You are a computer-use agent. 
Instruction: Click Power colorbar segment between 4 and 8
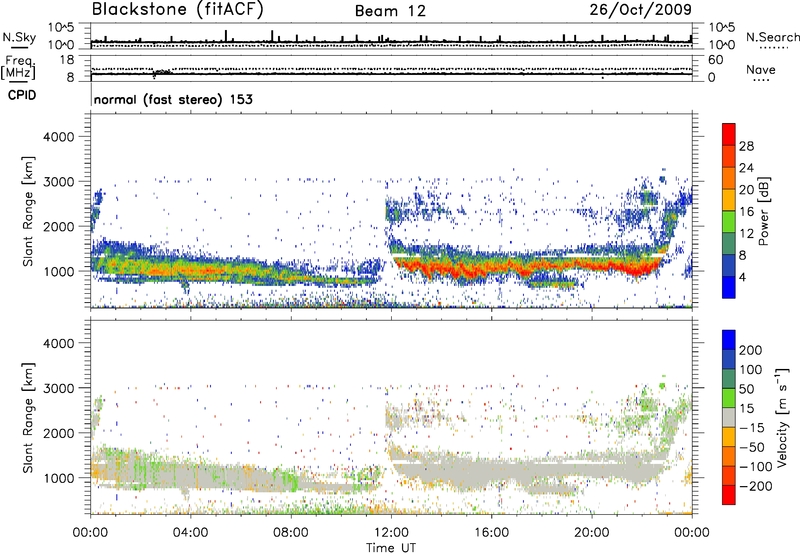[x=729, y=265]
